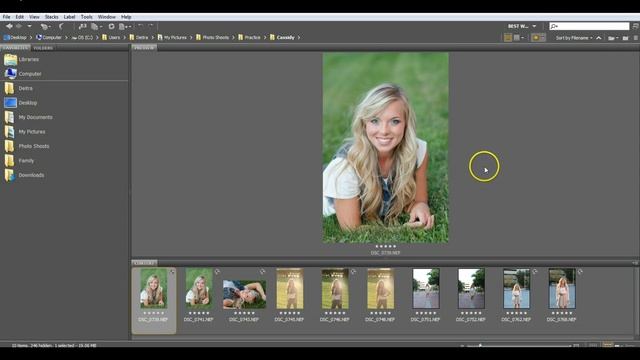Create a new folder icon

click(x=625, y=38)
